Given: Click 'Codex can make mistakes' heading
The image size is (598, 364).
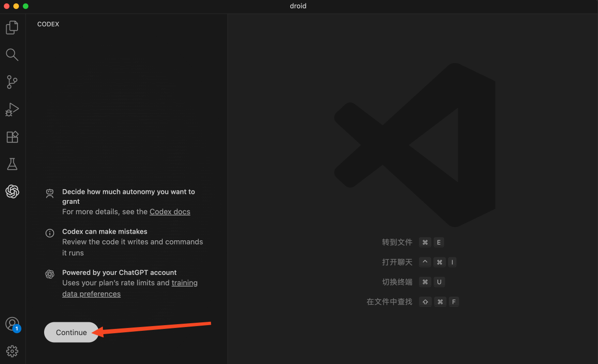Looking at the screenshot, I should (x=105, y=232).
